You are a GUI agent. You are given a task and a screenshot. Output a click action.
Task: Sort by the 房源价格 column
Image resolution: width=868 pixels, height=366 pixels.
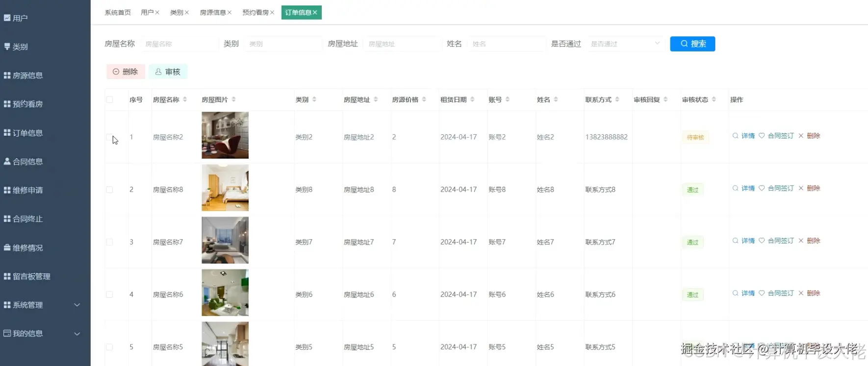point(424,99)
